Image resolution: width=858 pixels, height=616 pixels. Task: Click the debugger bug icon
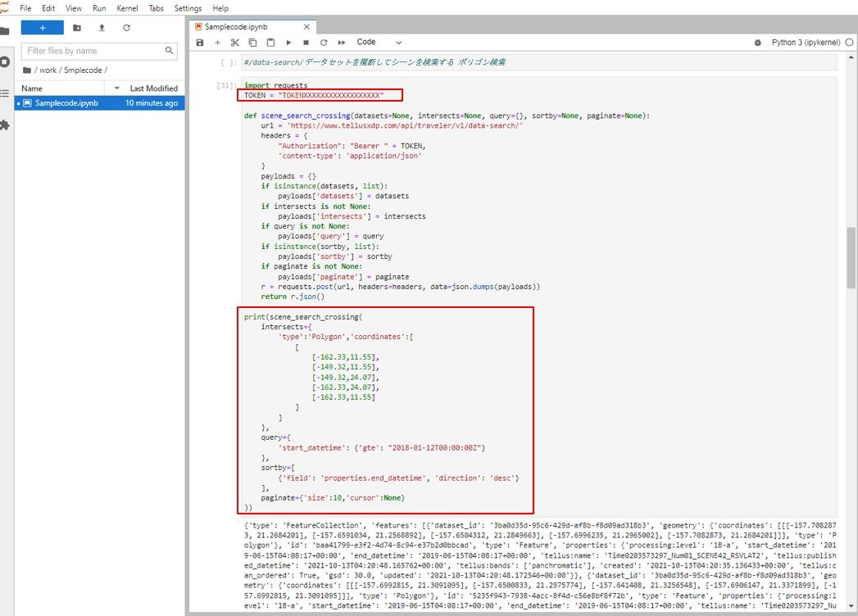pyautogui.click(x=757, y=42)
